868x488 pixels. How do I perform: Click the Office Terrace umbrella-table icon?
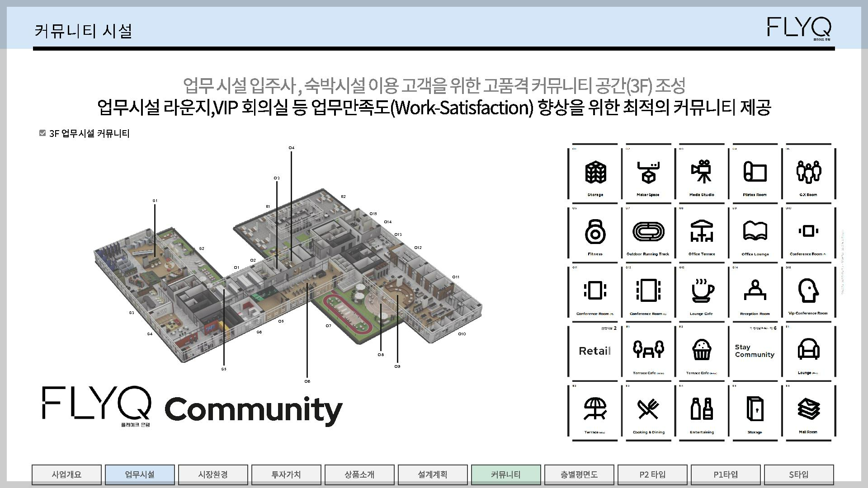[702, 231]
